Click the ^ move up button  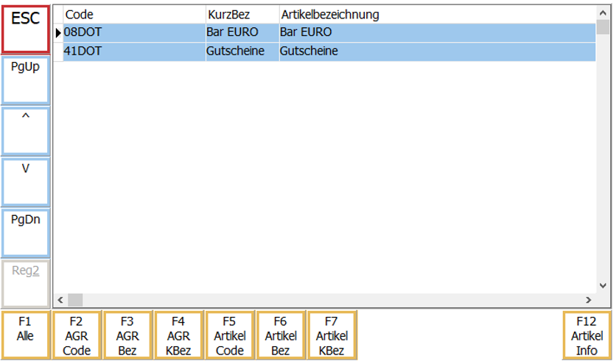[26, 131]
